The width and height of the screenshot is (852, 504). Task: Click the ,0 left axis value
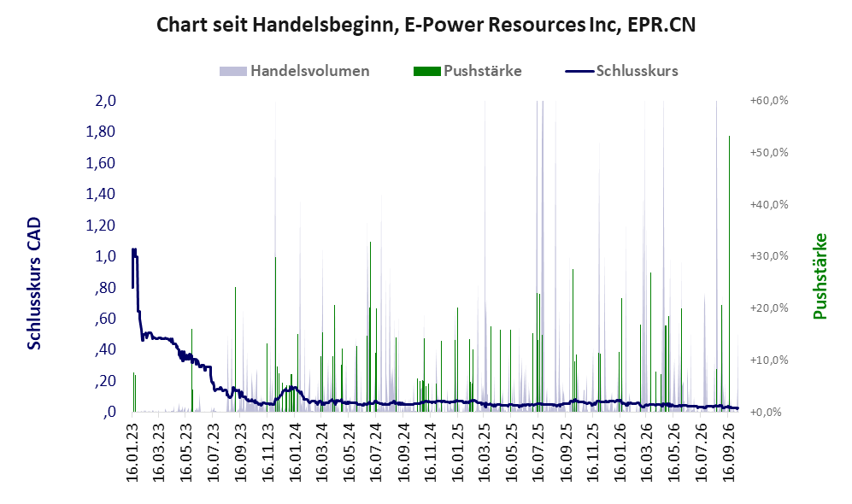click(x=110, y=412)
